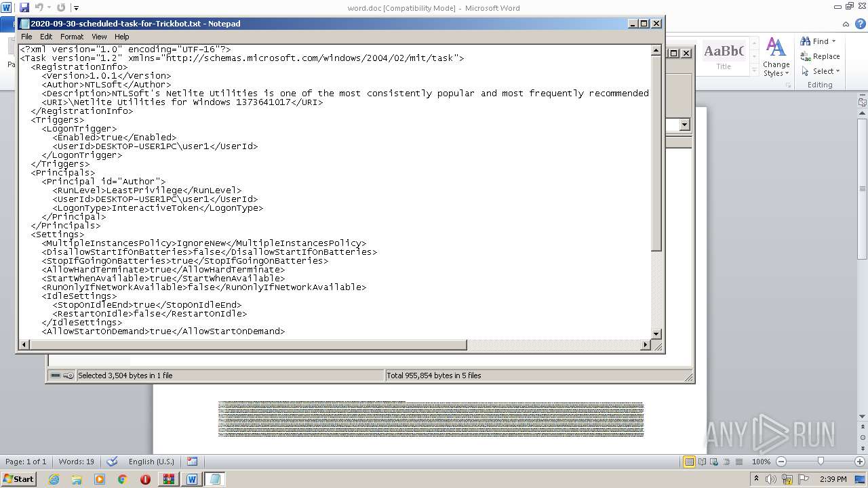Click dropdown arrow in the window behind Notepad
The image size is (868, 488).
point(684,125)
